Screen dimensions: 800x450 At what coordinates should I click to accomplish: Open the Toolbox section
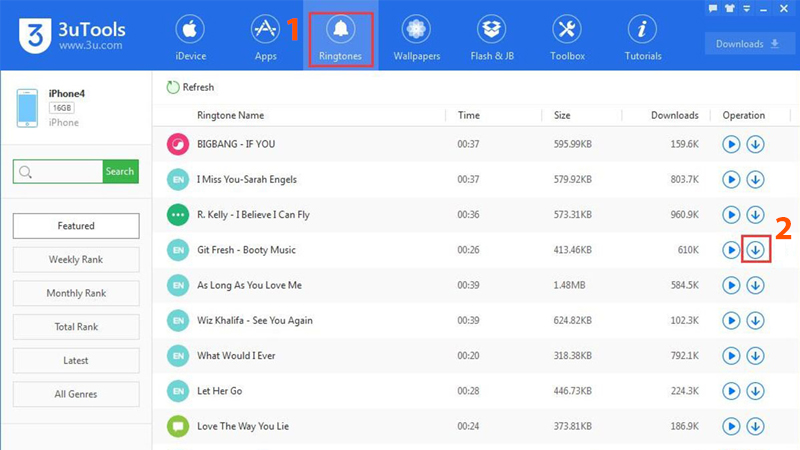(x=567, y=39)
